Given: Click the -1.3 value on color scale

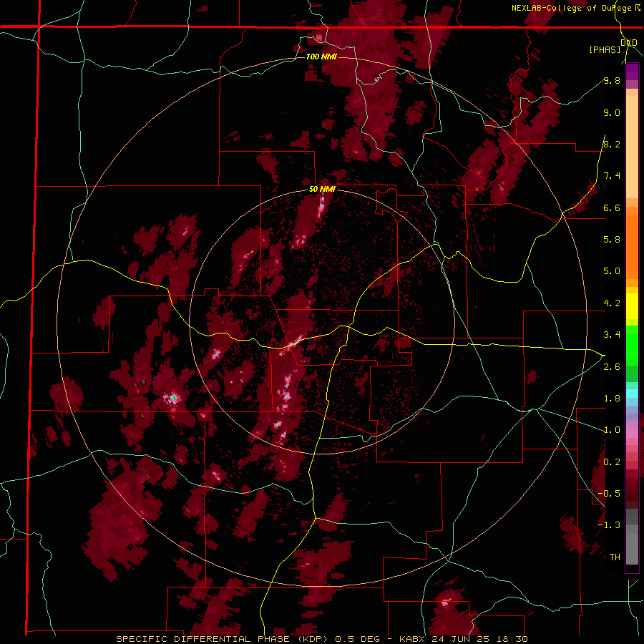Looking at the screenshot, I should pyautogui.click(x=609, y=525).
